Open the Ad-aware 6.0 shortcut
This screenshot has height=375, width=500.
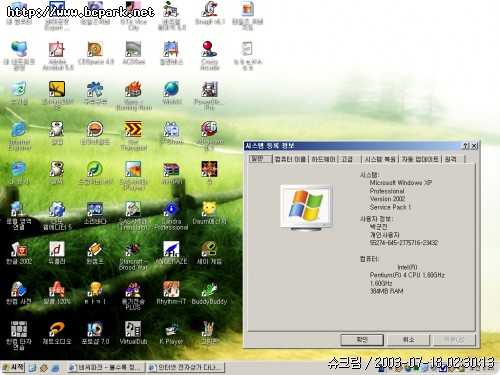[x=209, y=135]
